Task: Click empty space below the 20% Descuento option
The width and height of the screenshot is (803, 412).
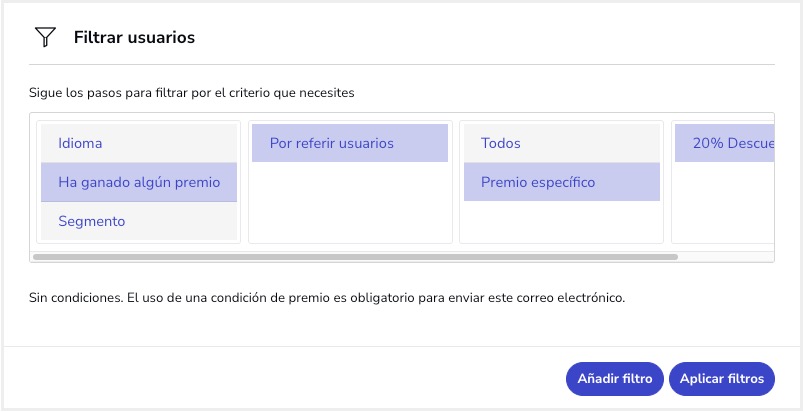Action: coord(724,200)
